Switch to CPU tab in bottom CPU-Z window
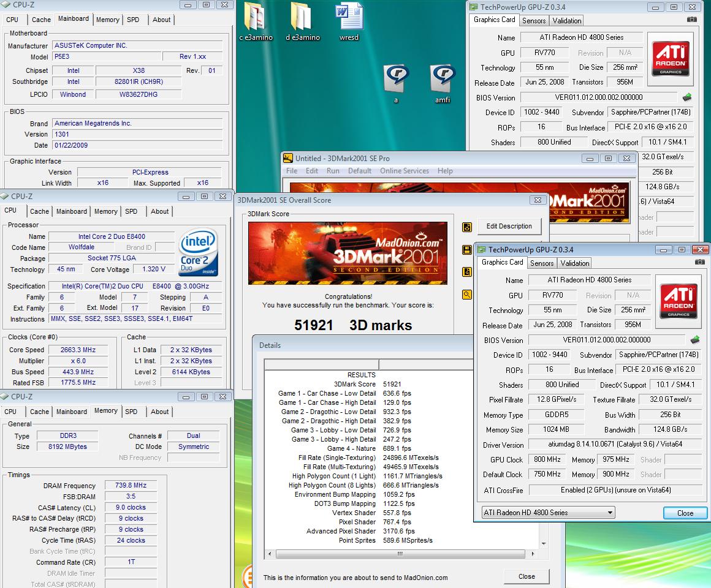Screen dimensions: 711x588 (10, 412)
